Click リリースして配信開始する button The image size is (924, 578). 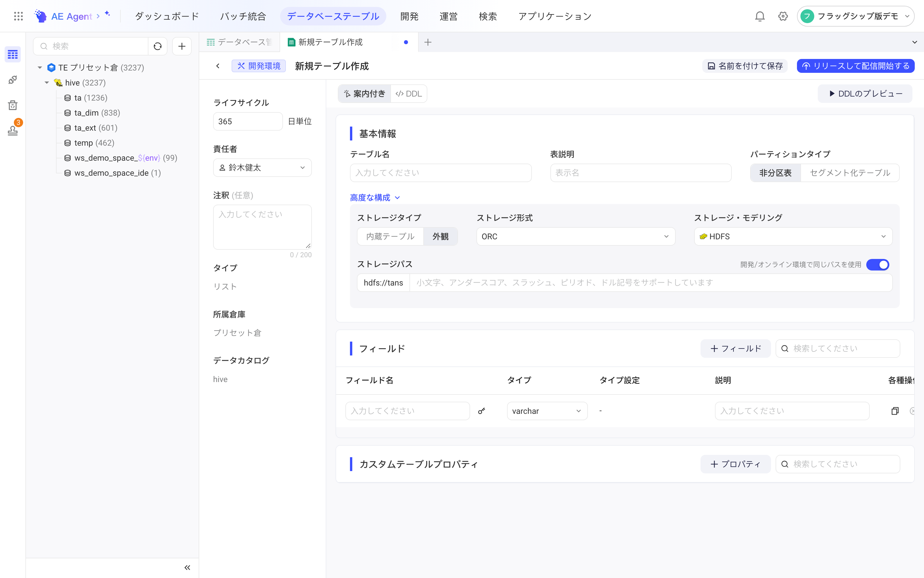855,66
